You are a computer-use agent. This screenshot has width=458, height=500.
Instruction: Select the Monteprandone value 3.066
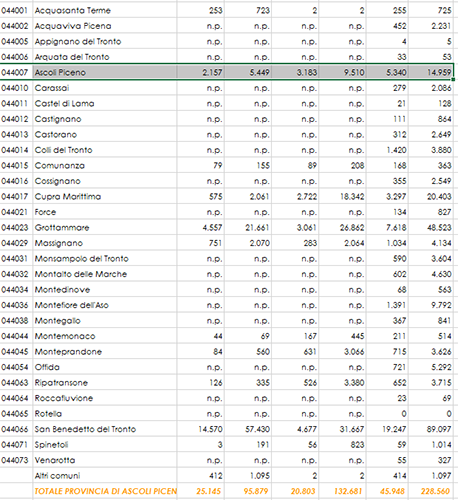343,352
